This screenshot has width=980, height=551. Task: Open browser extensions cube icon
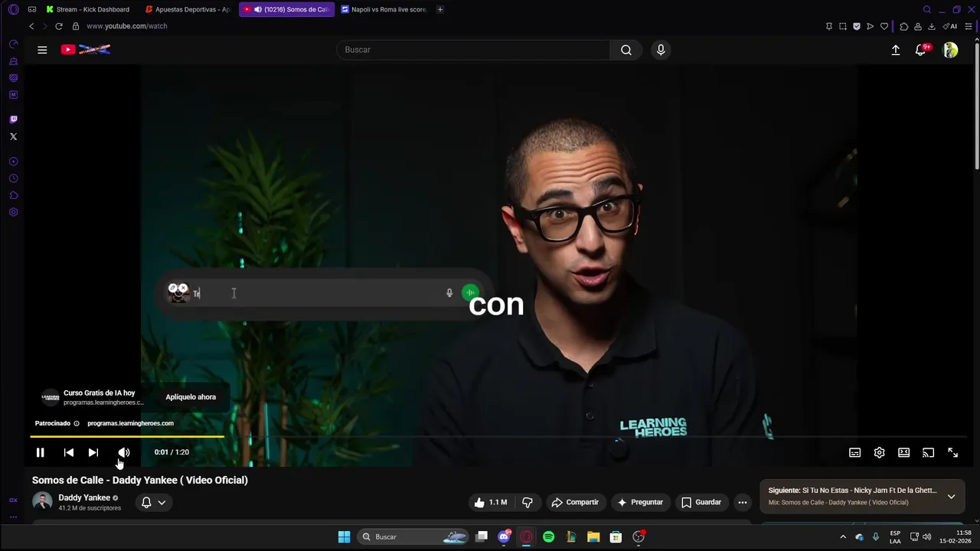click(904, 26)
